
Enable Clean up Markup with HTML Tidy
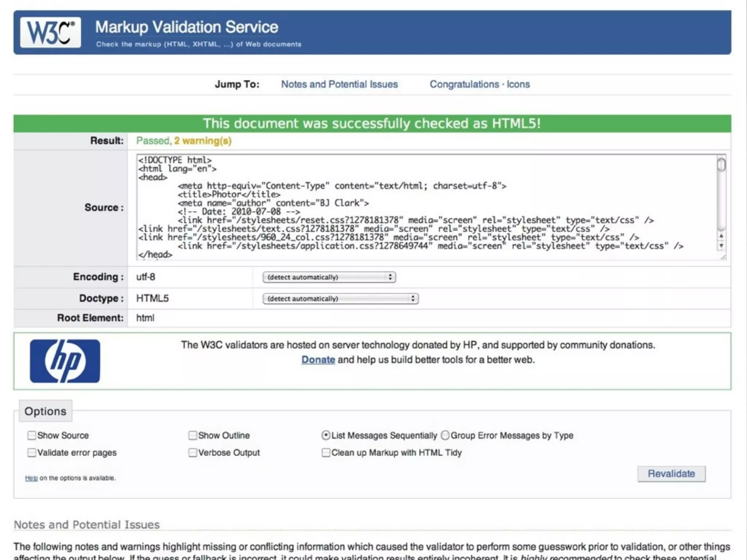tap(326, 452)
